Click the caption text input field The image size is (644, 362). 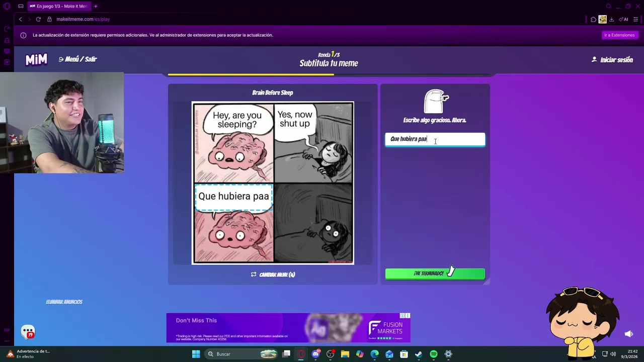click(435, 139)
